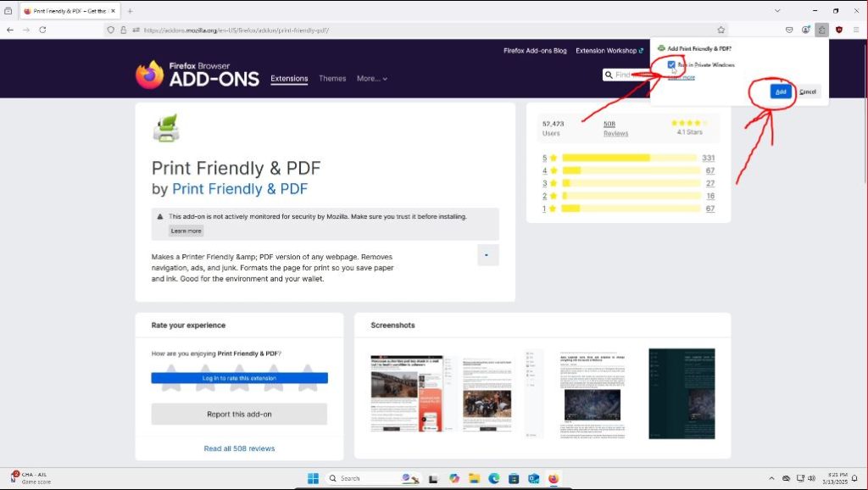Image resolution: width=868 pixels, height=490 pixels.
Task: Show hidden system tray icons chevron
Action: [x=771, y=478]
